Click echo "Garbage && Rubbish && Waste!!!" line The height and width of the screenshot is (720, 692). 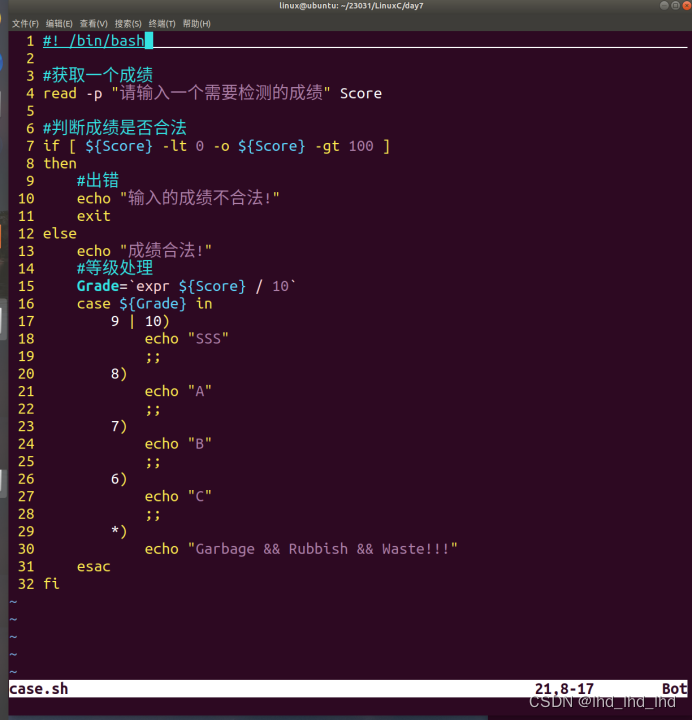click(x=301, y=549)
